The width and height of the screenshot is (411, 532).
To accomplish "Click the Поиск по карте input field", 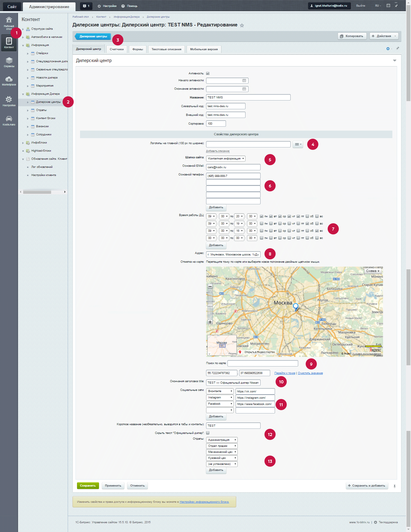I will coord(263,363).
